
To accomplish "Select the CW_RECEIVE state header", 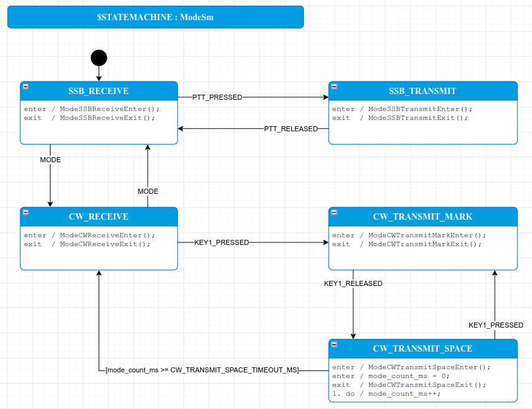I will point(99,216).
